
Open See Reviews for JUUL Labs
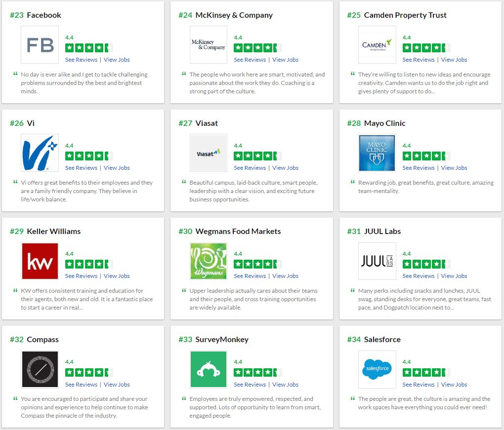click(419, 276)
